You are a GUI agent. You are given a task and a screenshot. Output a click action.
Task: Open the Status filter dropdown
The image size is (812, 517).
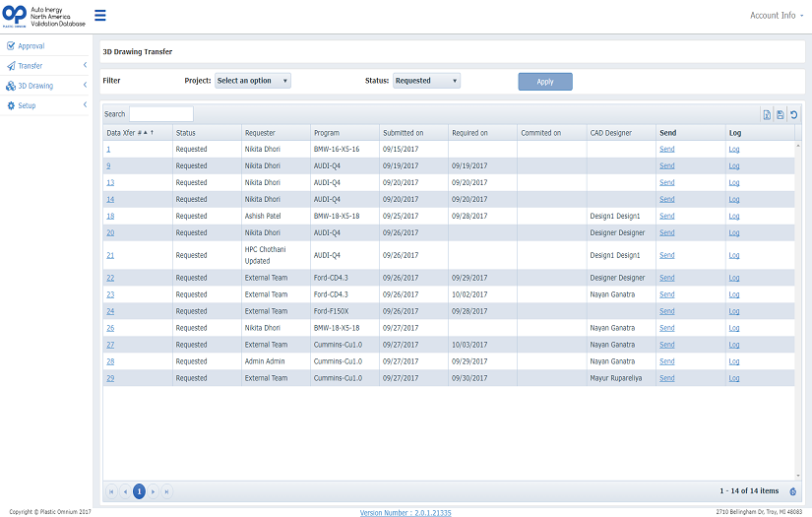427,81
